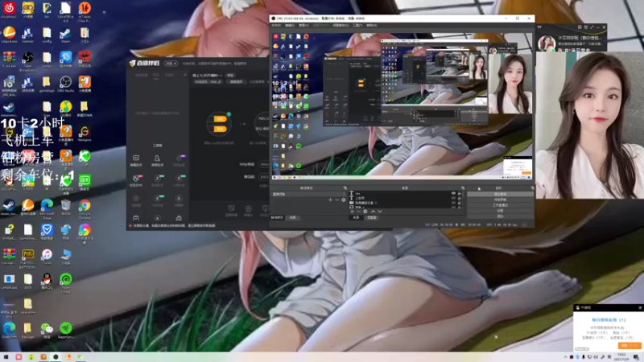The image size is (644, 362).
Task: Toggle upper orange button in 直播伴侣 circle
Action: point(220,118)
